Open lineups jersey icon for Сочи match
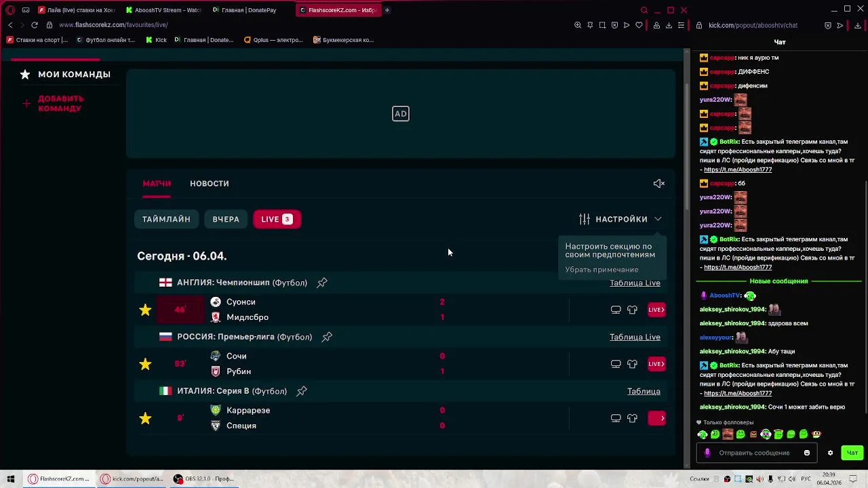The height and width of the screenshot is (488, 868). (x=632, y=364)
